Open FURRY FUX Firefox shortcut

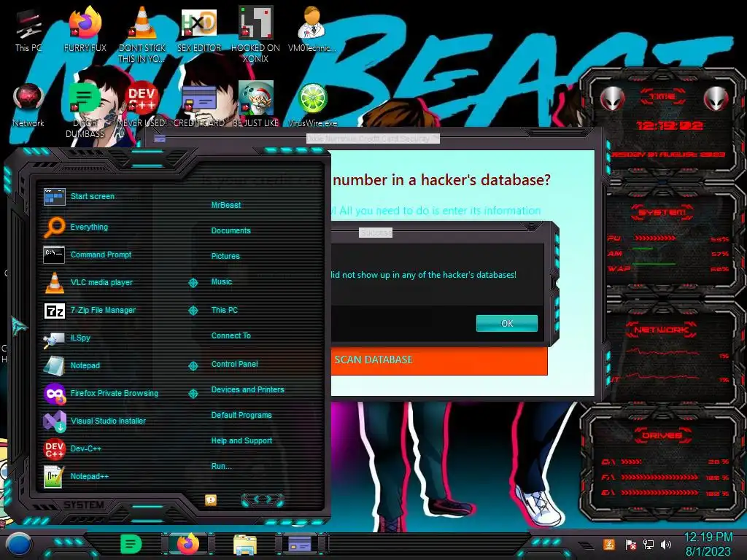coord(85,29)
